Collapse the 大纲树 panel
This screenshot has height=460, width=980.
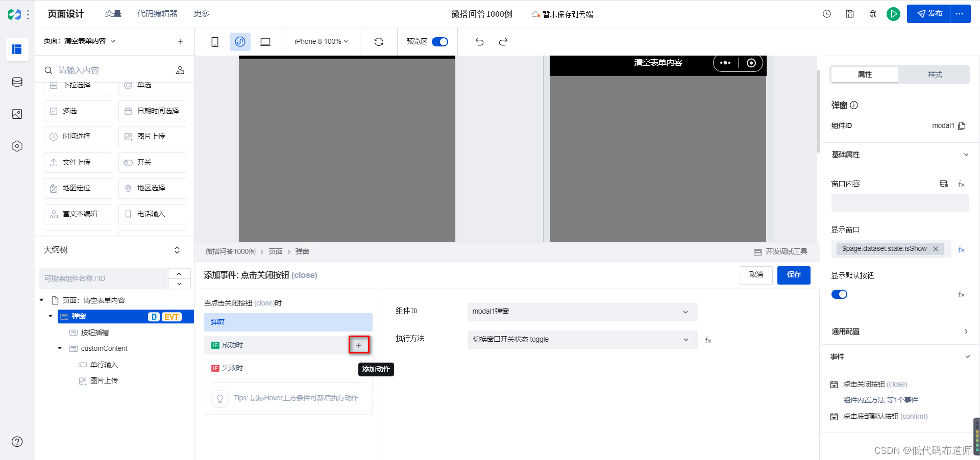177,250
